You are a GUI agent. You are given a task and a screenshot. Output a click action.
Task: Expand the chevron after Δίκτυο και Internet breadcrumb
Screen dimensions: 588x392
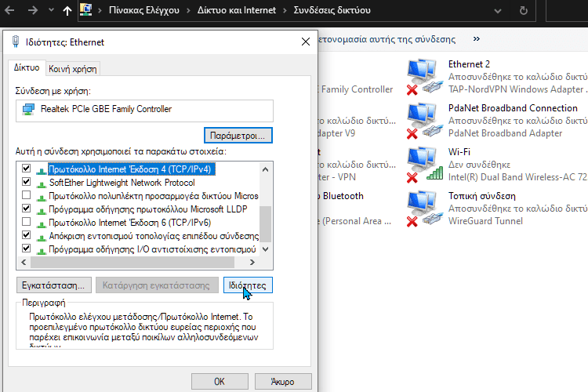285,10
